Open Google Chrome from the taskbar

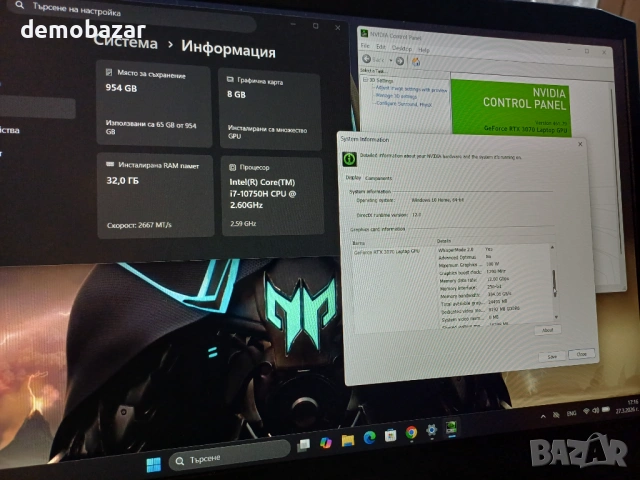tap(411, 433)
